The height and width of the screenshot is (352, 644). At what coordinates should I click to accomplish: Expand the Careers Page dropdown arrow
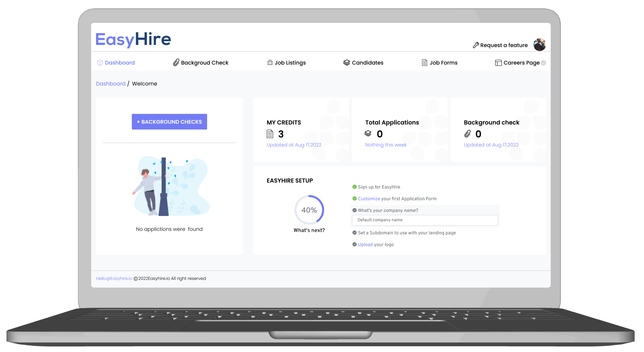[x=543, y=63]
